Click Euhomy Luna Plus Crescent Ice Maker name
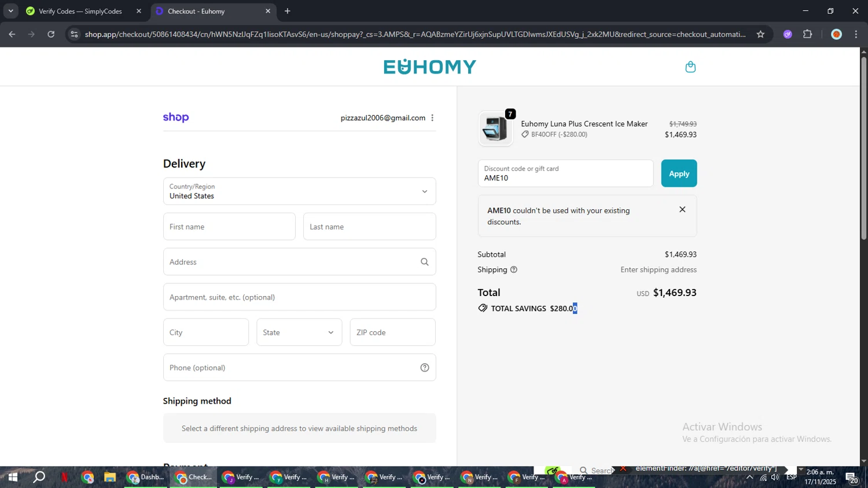The width and height of the screenshot is (868, 488). pos(584,124)
